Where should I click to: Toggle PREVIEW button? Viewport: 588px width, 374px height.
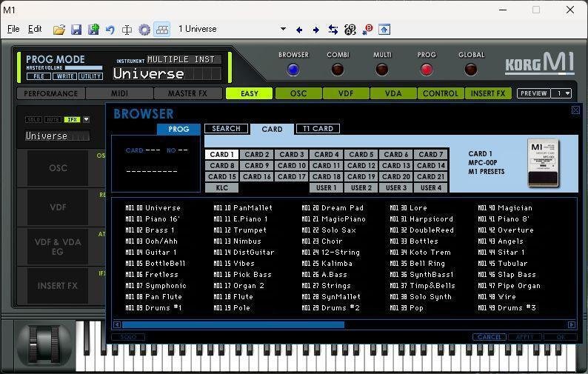coord(534,93)
